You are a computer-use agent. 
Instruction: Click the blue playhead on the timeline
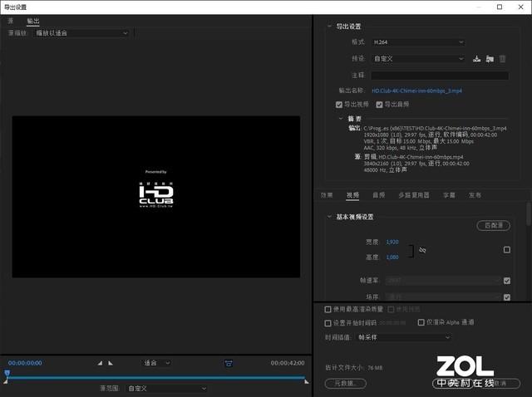(7, 373)
